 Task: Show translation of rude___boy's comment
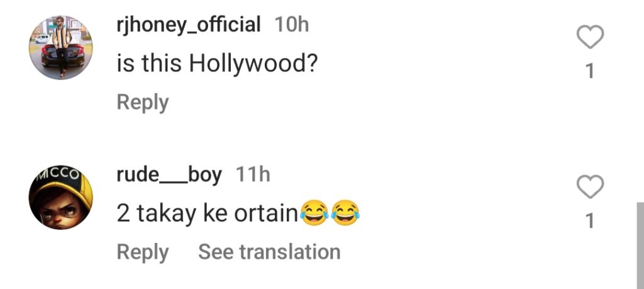pos(269,252)
